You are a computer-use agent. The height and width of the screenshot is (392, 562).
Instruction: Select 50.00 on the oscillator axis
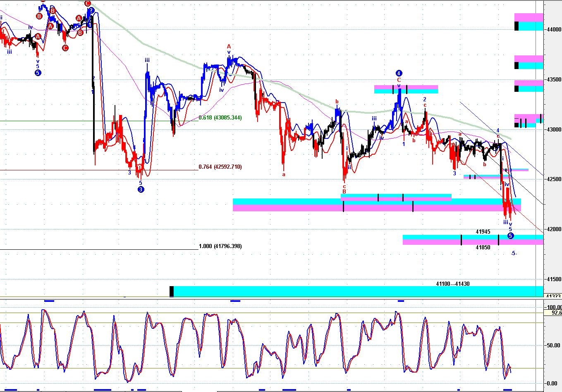554,346
